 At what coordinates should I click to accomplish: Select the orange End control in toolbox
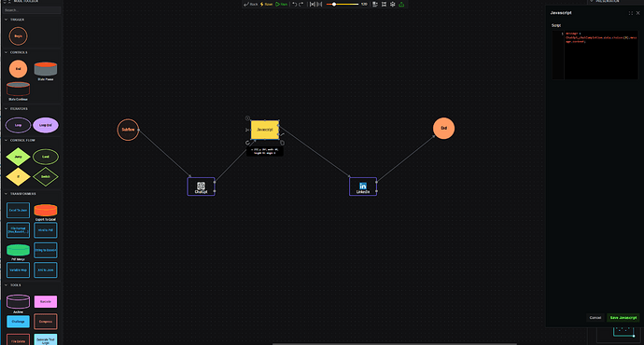click(x=18, y=69)
